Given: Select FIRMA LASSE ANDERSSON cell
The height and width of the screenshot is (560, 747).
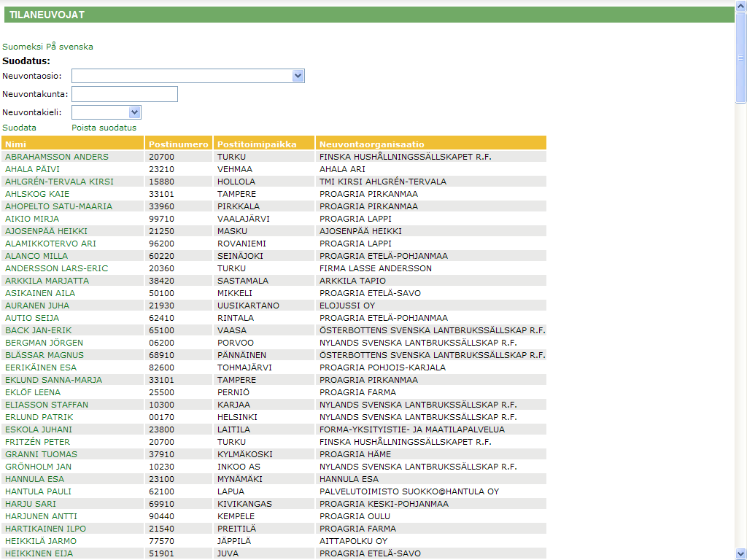Looking at the screenshot, I should (431, 268).
